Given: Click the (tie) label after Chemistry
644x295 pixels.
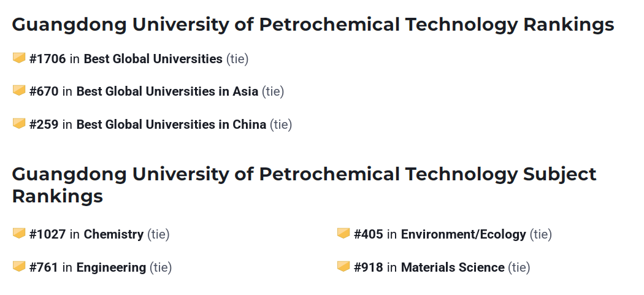Looking at the screenshot, I should point(158,234).
